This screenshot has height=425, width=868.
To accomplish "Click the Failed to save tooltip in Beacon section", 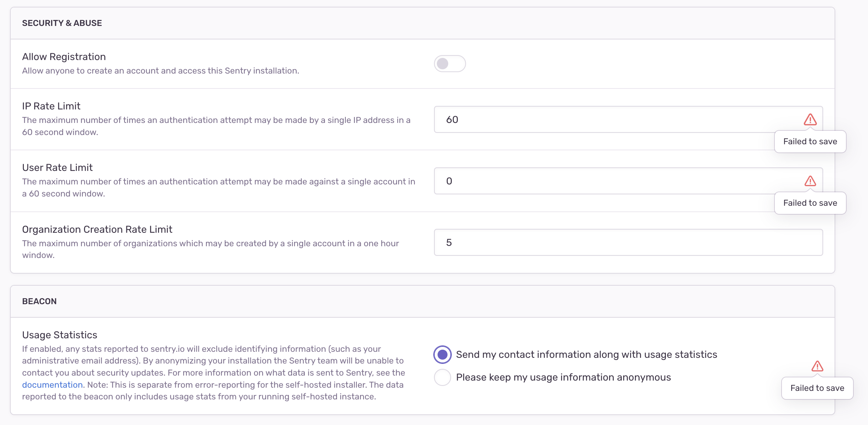I will [x=817, y=388].
